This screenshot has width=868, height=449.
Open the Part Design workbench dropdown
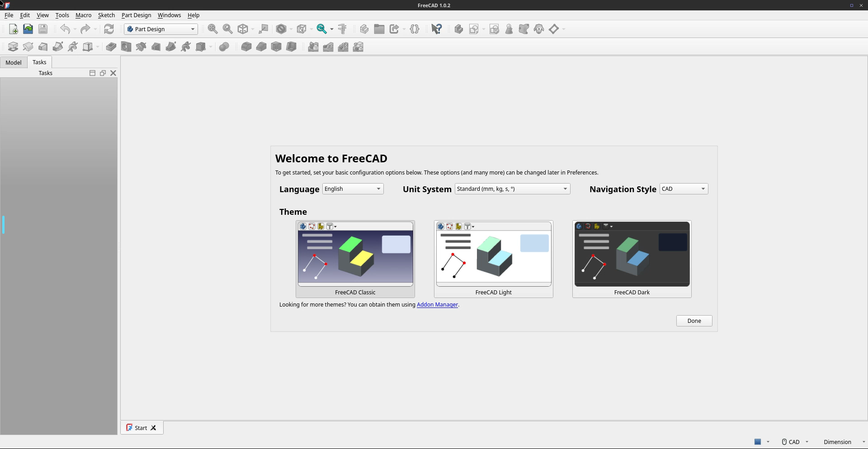[161, 29]
